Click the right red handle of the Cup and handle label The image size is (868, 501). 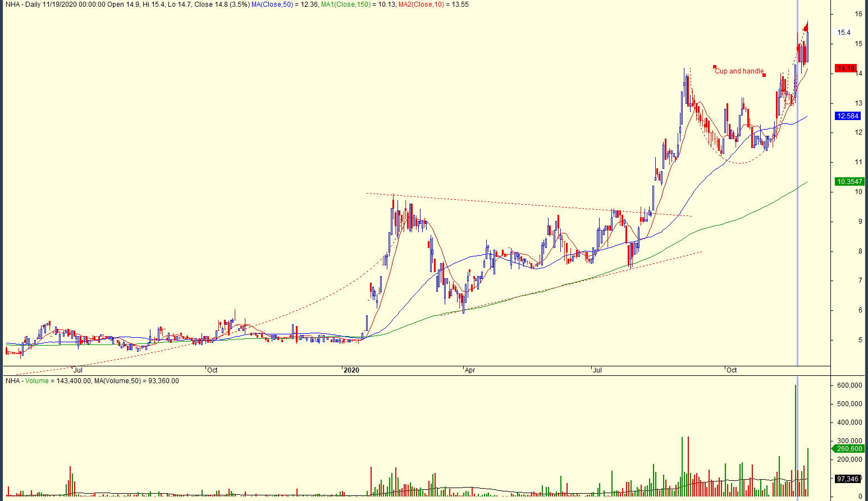point(764,75)
